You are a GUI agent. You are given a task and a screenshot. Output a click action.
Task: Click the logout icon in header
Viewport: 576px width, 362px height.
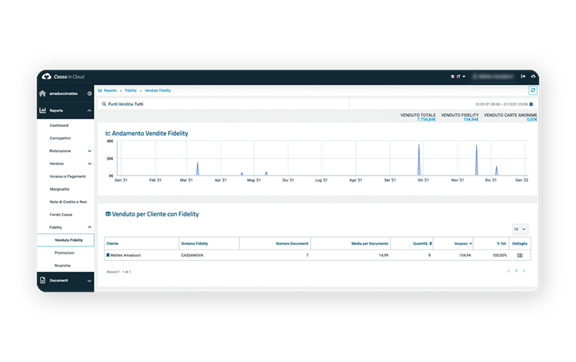tap(523, 76)
